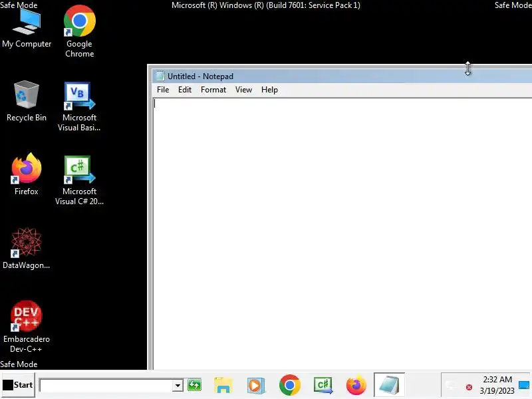Click the Show Desktop icon by the clock

tap(524, 386)
